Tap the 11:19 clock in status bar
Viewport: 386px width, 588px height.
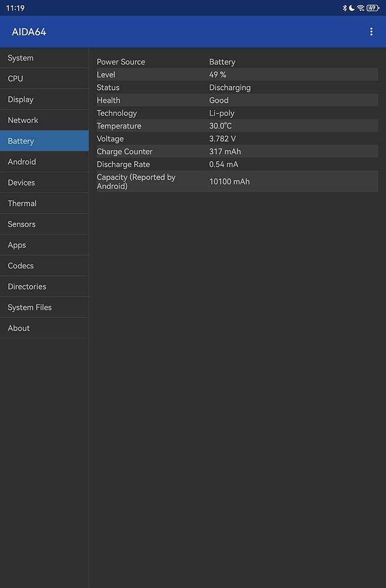[x=15, y=8]
